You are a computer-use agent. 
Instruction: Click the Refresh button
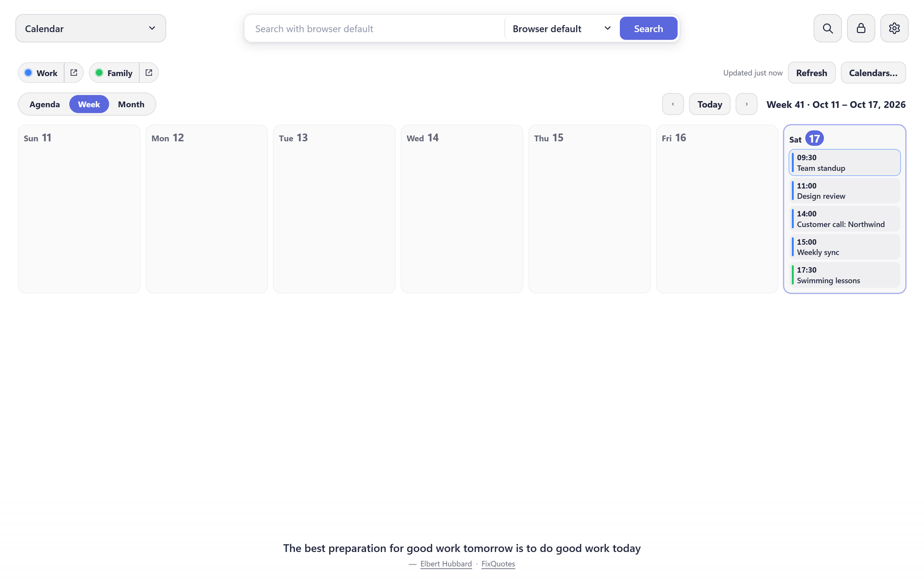click(811, 73)
